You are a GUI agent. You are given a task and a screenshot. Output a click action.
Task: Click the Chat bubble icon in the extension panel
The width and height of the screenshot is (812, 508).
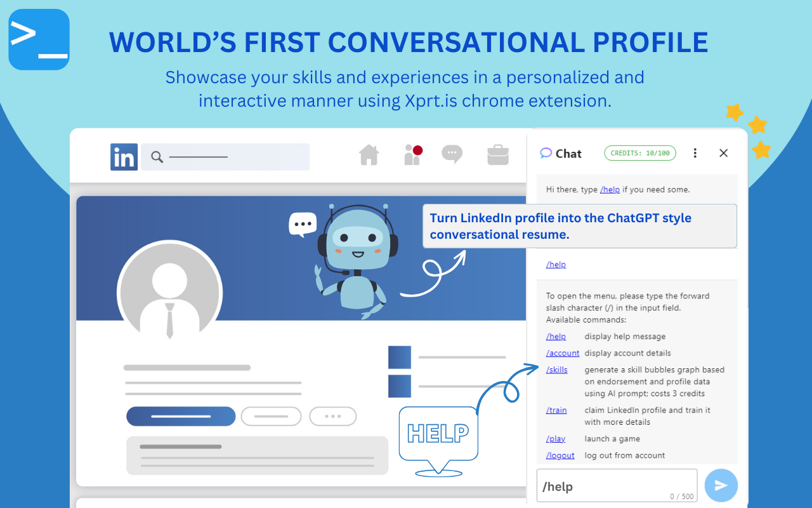(x=546, y=152)
